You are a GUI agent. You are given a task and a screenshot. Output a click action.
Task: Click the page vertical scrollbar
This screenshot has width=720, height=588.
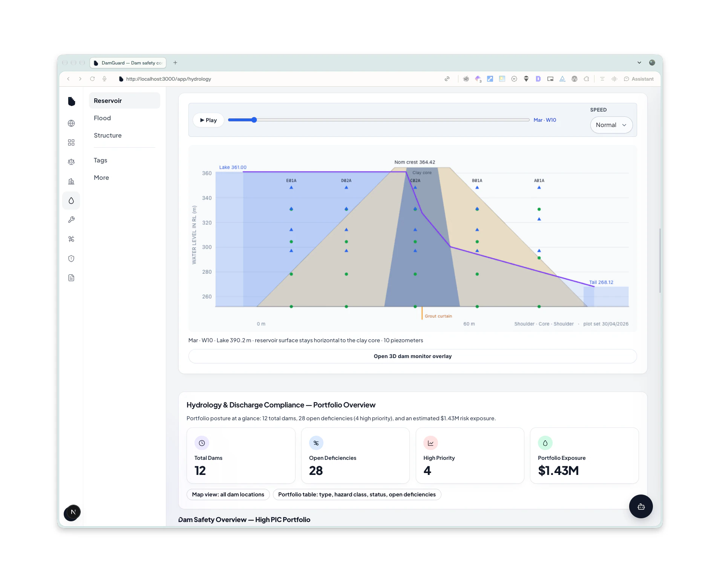(660, 260)
